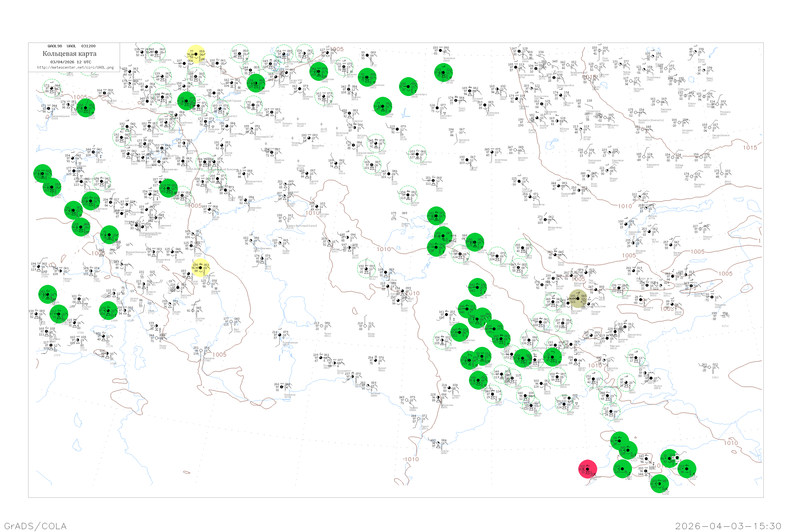This screenshot has width=798, height=532.
Task: Select the dashed-circle Полтава 33506 station
Action: point(52,88)
